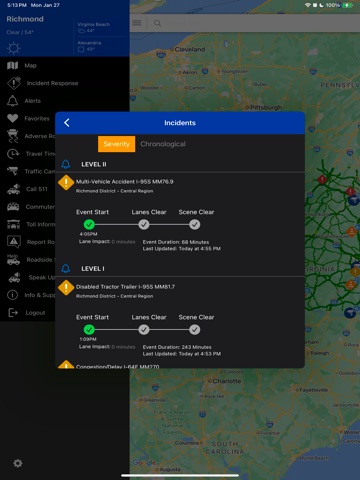
Task: Go back from the Incidents panel
Action: click(x=67, y=123)
